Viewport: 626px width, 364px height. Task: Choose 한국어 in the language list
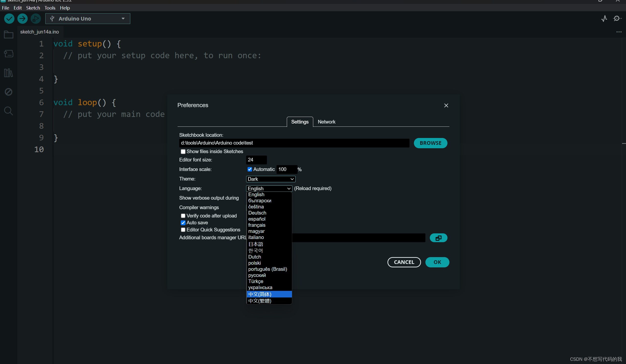point(269,250)
